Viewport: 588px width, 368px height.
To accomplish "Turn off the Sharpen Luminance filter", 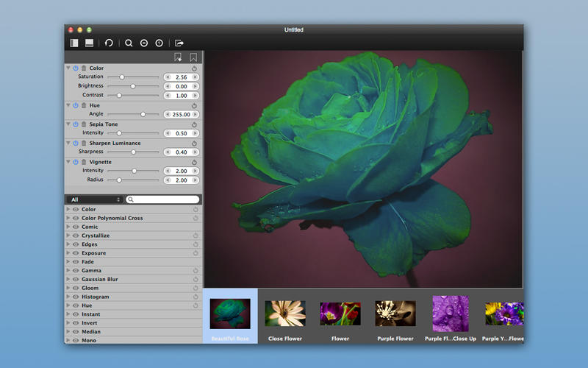I will [76, 143].
